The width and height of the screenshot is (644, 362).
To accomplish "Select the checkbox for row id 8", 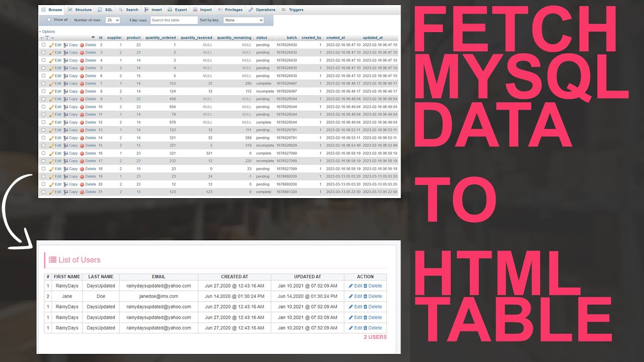I will point(43,92).
